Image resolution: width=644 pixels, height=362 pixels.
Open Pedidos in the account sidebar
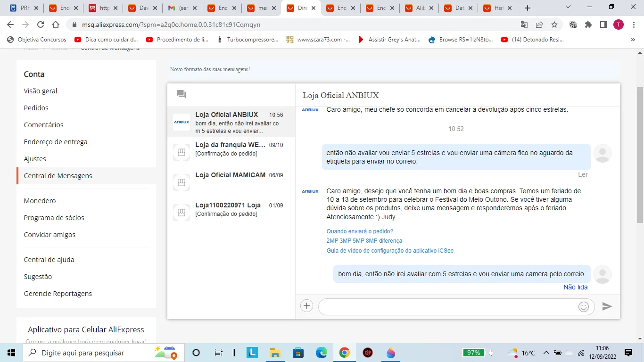click(x=36, y=108)
